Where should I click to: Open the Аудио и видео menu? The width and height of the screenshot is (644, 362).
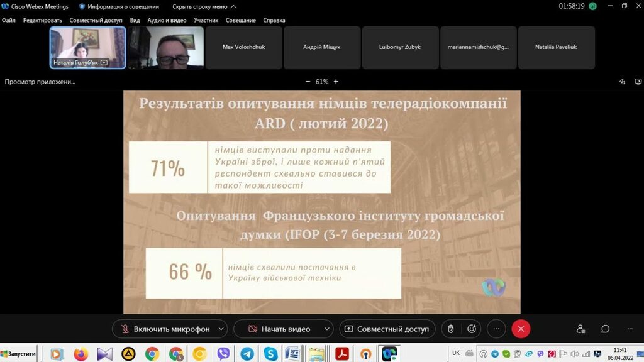(167, 20)
